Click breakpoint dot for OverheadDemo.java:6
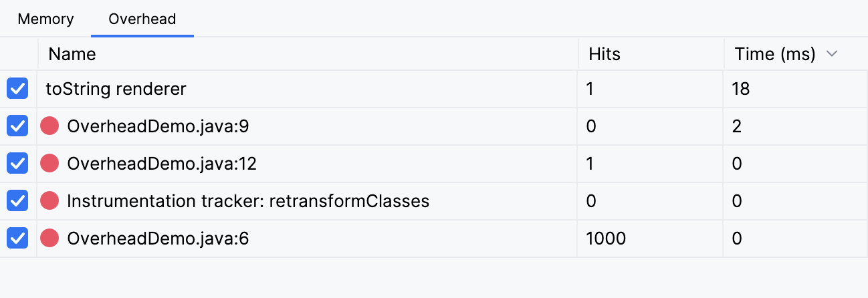Screen dimensions: 868x298 pos(49,238)
